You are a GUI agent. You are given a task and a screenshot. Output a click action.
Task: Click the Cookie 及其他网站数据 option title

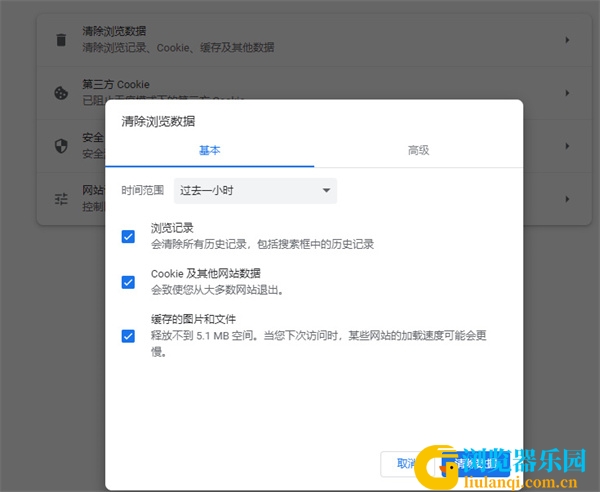point(205,274)
